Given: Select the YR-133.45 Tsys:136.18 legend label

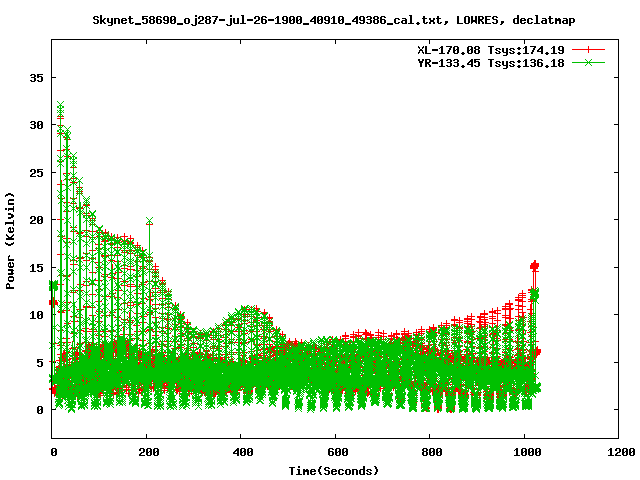Looking at the screenshot, I should click(x=491, y=63).
